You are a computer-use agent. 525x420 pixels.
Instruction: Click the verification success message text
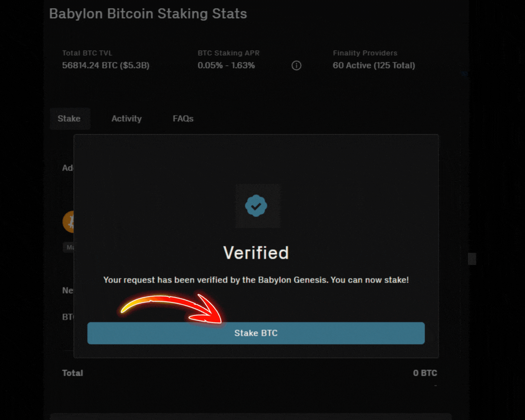[256, 280]
